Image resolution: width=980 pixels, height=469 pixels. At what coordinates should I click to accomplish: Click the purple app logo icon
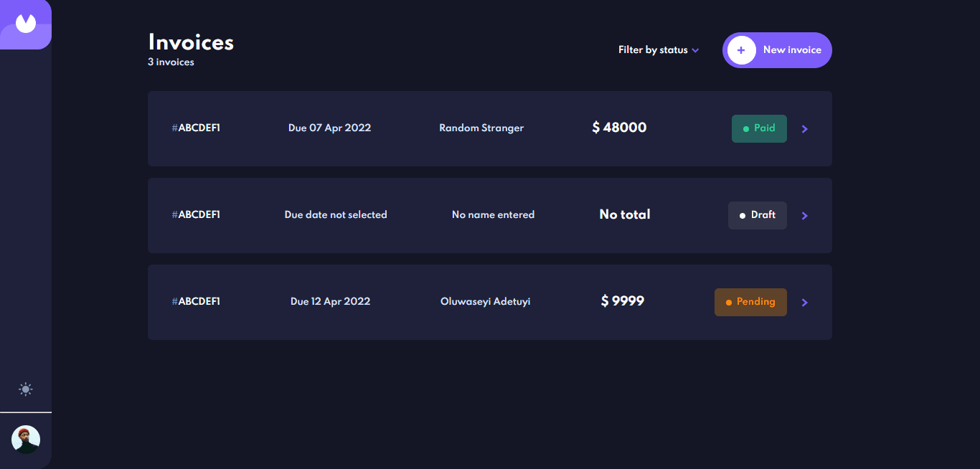coord(26,24)
